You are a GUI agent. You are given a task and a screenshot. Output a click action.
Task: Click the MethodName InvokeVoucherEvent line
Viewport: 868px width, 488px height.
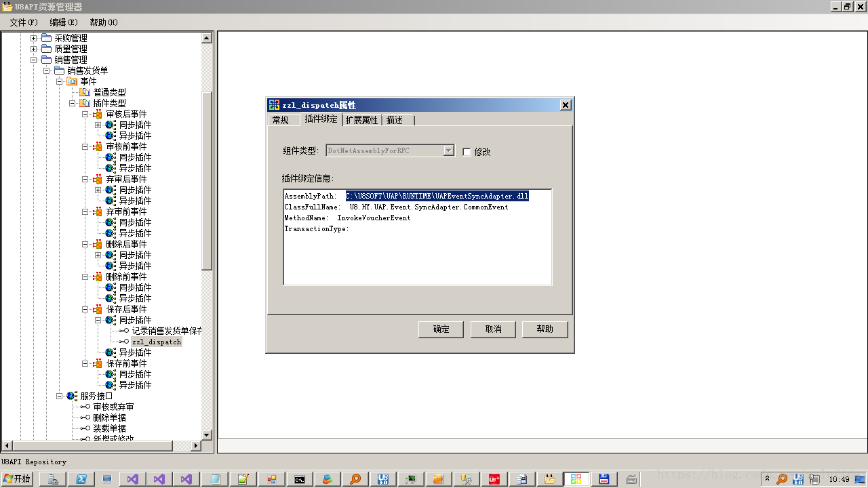tap(347, 218)
